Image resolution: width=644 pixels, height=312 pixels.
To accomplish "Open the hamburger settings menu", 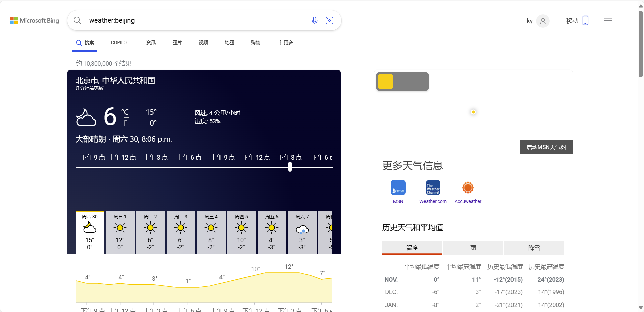I will (x=608, y=21).
